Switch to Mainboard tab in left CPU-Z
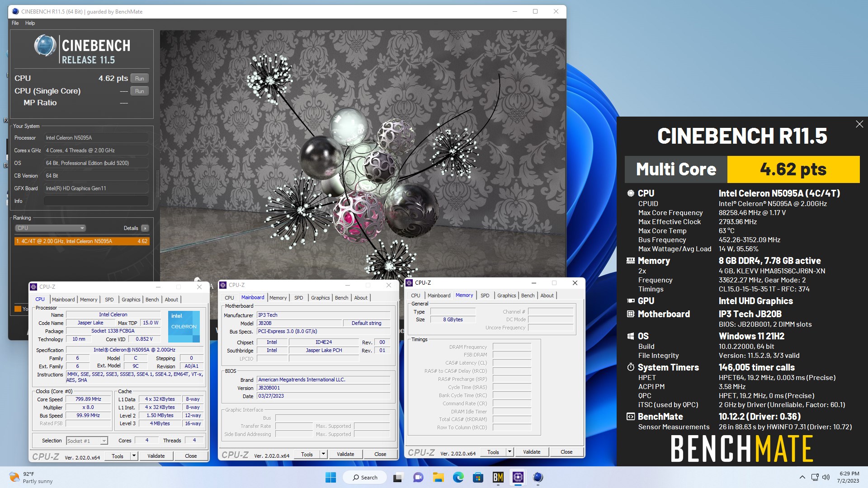868x488 pixels. (x=63, y=300)
